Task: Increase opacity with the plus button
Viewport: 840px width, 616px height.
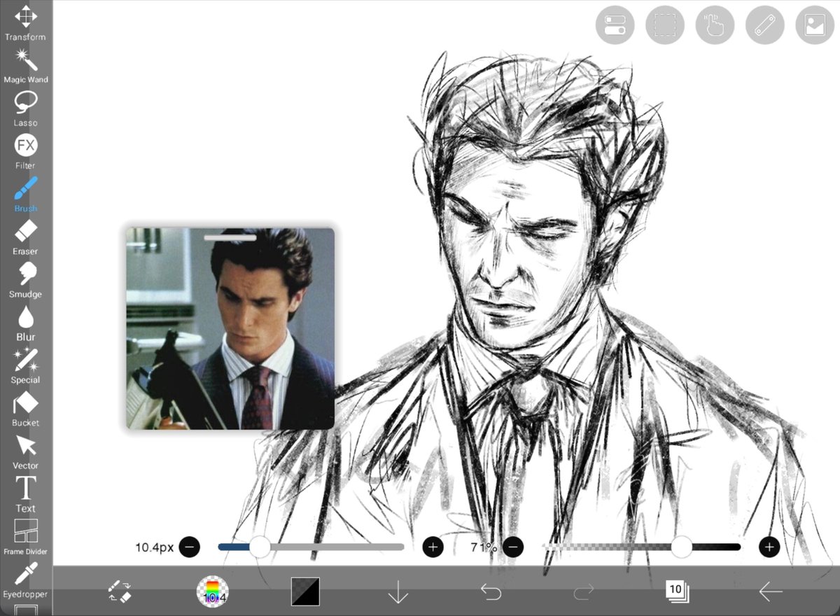Action: 769,547
